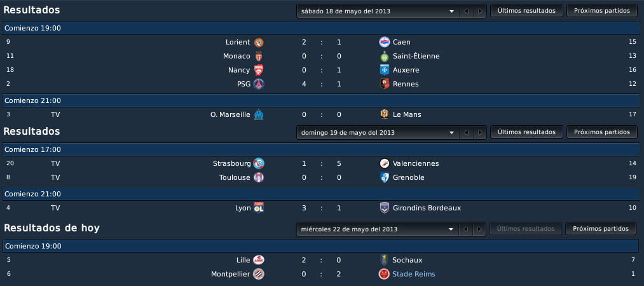The image size is (644, 286).
Task: Select the 'Comienzo 21:00' header above O. Marseille
Action: point(321,100)
